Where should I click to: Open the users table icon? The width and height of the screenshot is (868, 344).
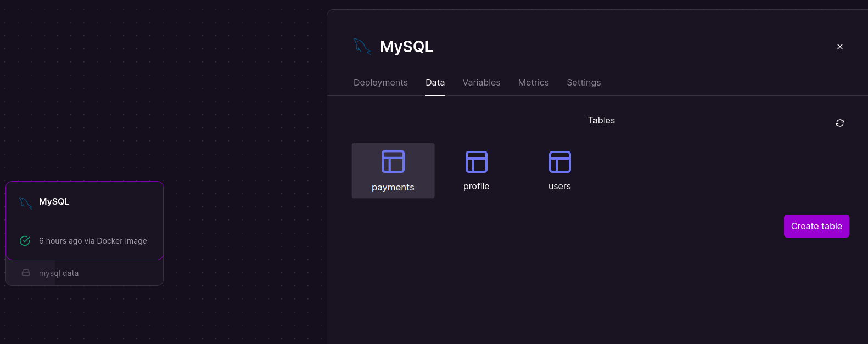560,162
